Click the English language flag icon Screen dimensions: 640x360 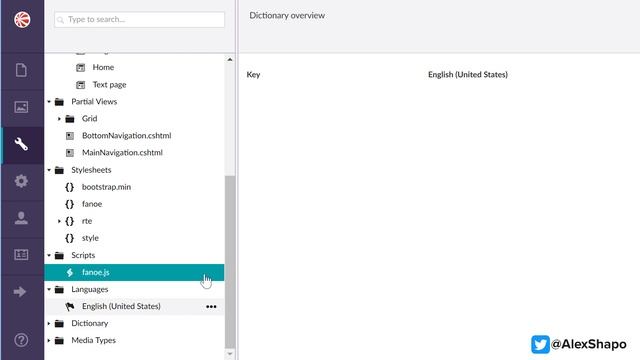[x=70, y=307]
